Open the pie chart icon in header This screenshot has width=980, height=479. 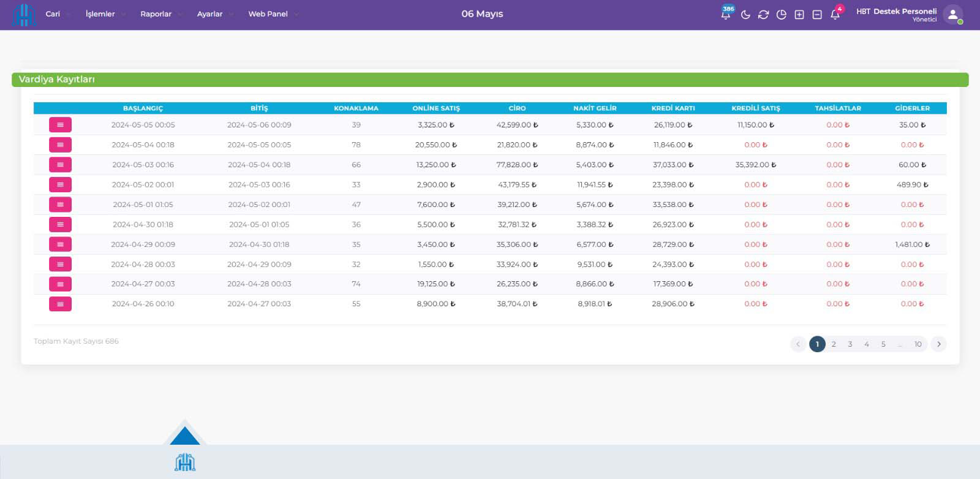781,15
